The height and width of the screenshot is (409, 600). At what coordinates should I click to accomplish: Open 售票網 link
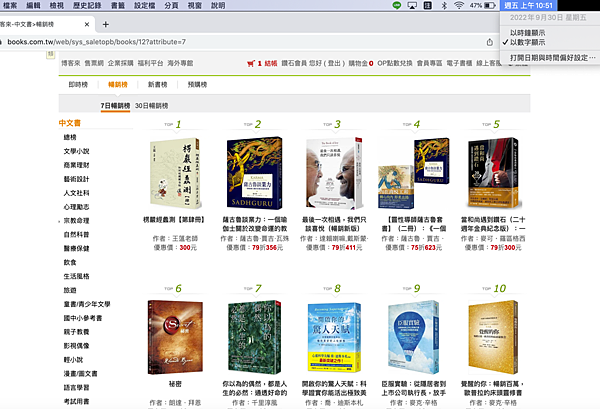tap(94, 63)
